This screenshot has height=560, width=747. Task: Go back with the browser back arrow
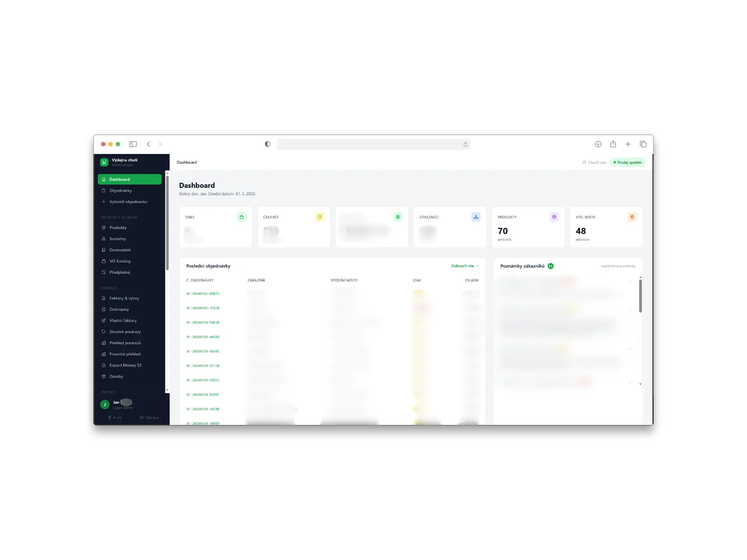(x=148, y=144)
